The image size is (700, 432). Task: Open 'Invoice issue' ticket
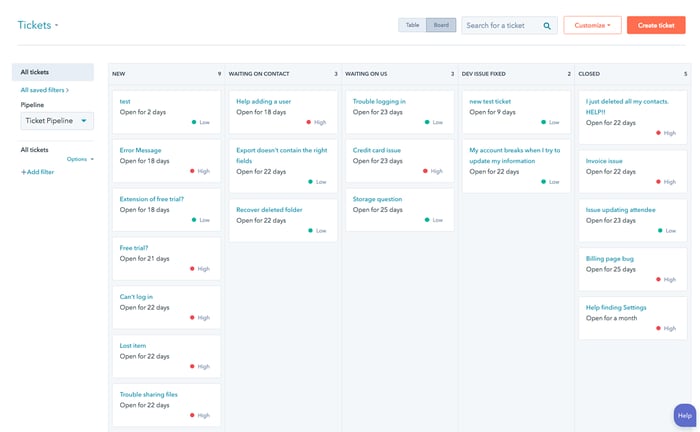604,161
